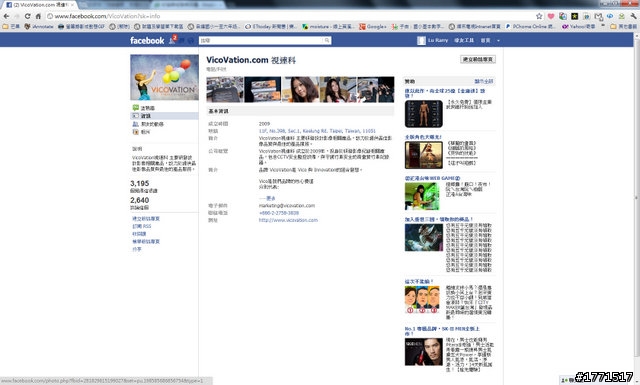Open the fifth photo thumbnail in strip
640x385 pixels.
[x=376, y=89]
